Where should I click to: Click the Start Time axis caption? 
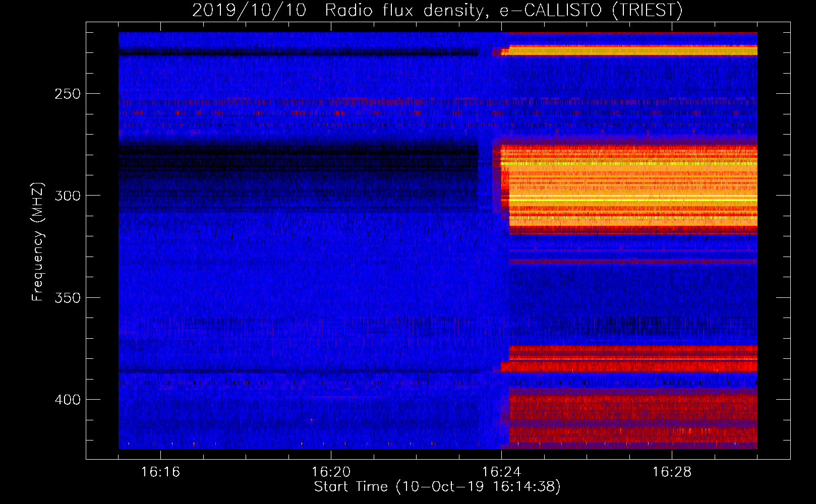[437, 487]
